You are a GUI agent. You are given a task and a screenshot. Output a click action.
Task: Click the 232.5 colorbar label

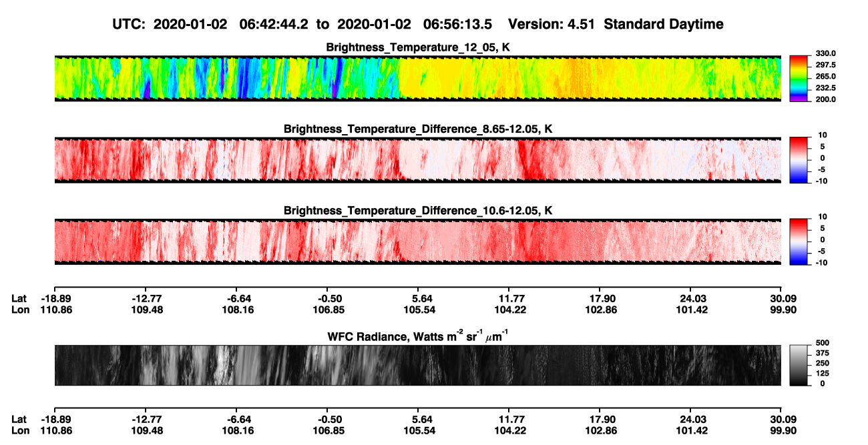click(824, 88)
